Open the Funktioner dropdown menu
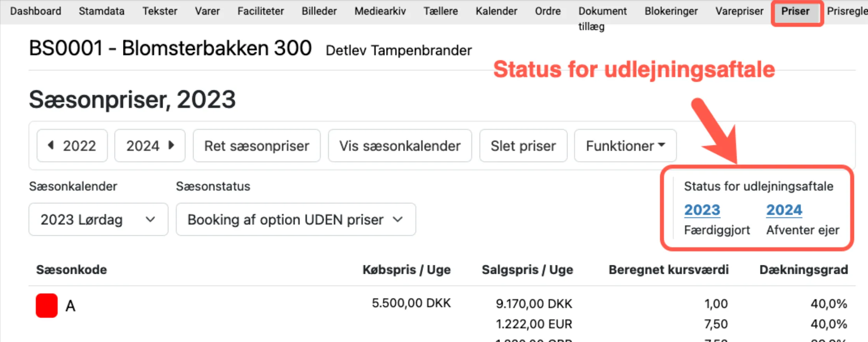Viewport: 868px width, 342px height. 625,145
